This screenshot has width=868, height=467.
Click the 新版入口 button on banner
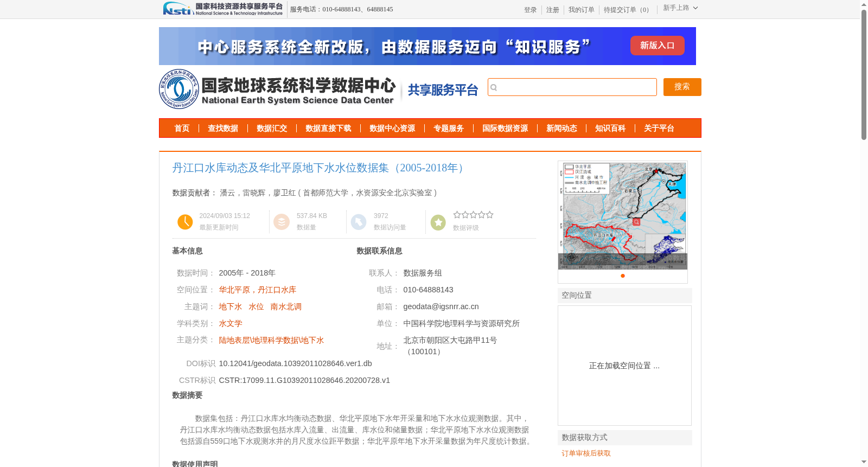click(x=658, y=46)
